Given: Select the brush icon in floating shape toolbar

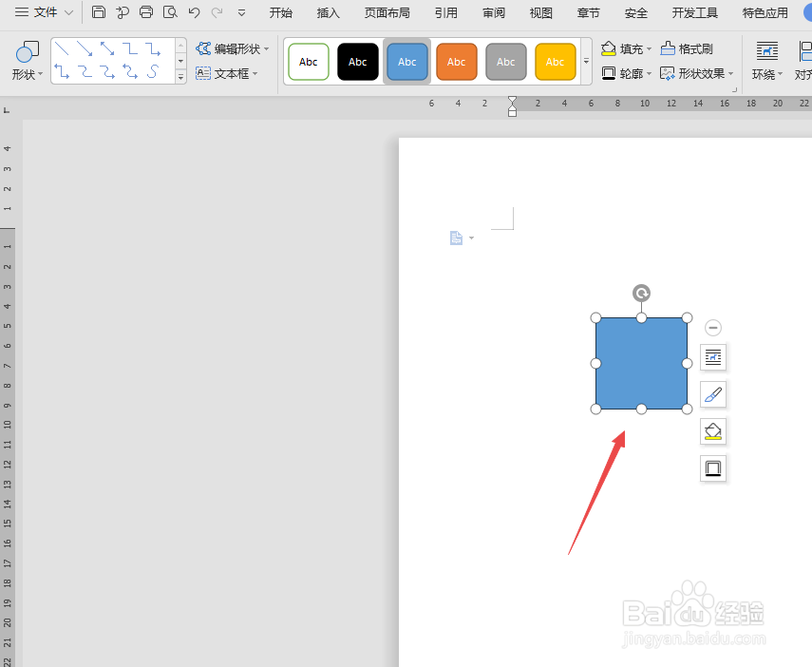Looking at the screenshot, I should click(713, 394).
